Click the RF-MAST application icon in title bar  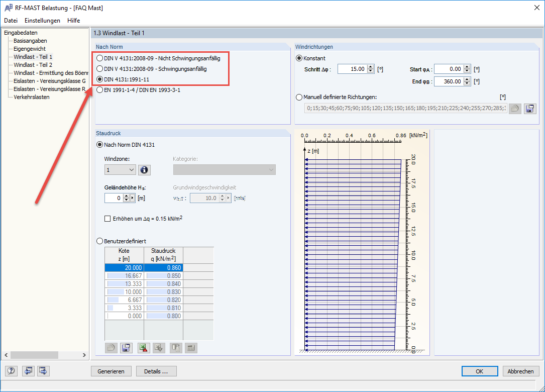(9, 8)
